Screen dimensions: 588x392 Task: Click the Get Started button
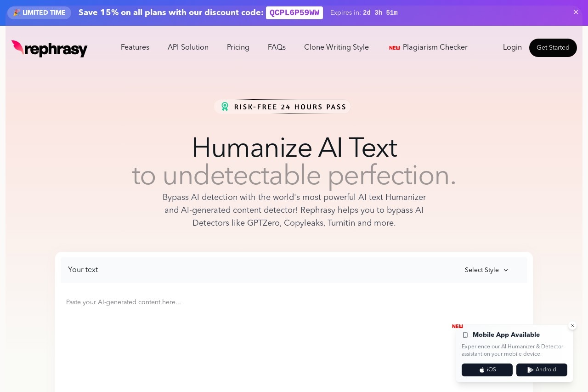[x=553, y=48]
